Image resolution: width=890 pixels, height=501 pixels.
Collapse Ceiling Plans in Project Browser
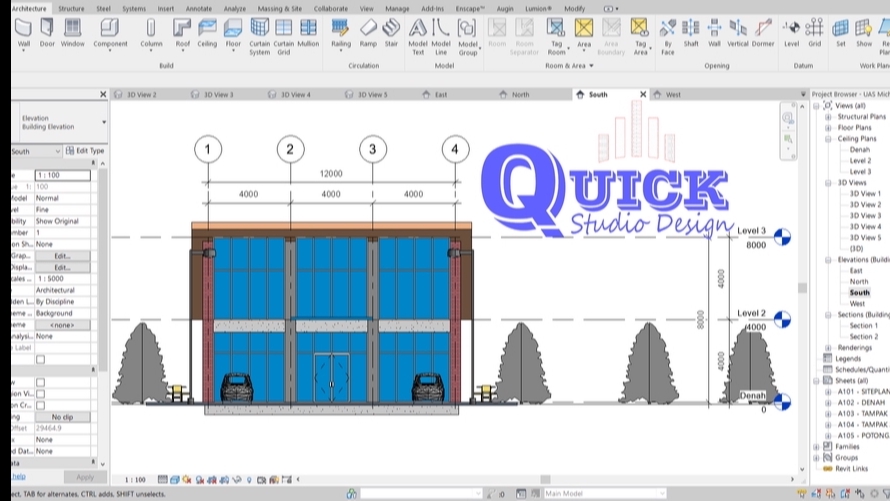[x=828, y=139]
